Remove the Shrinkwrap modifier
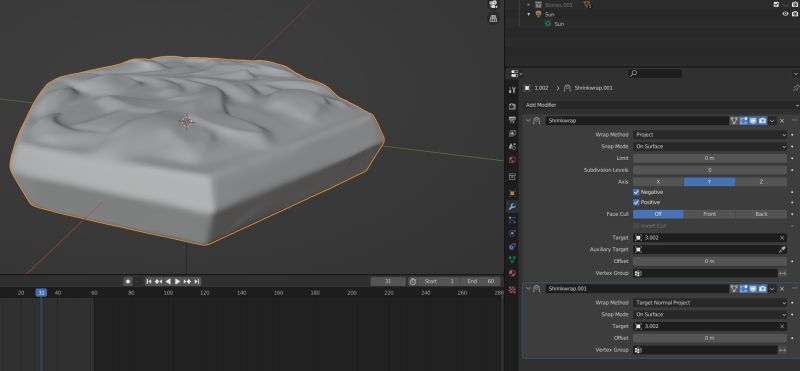The image size is (800, 371). 782,121
